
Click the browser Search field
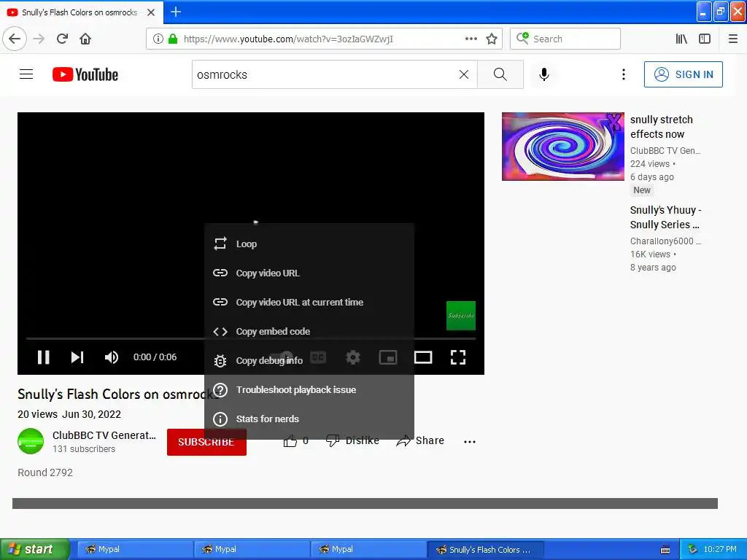tap(565, 39)
